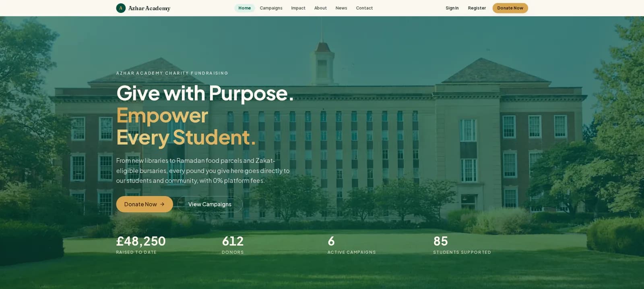
Task: Click the 'Every Student.' heading line
Action: [186, 137]
